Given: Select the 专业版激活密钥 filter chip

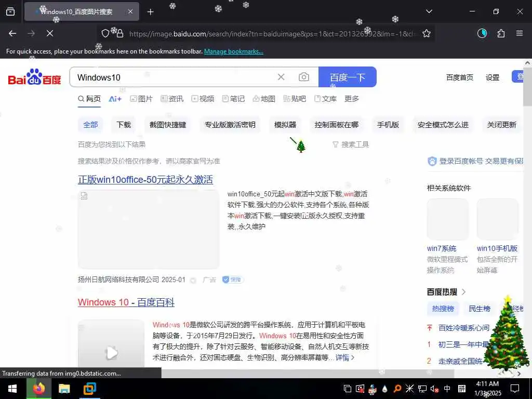Looking at the screenshot, I should click(230, 125).
